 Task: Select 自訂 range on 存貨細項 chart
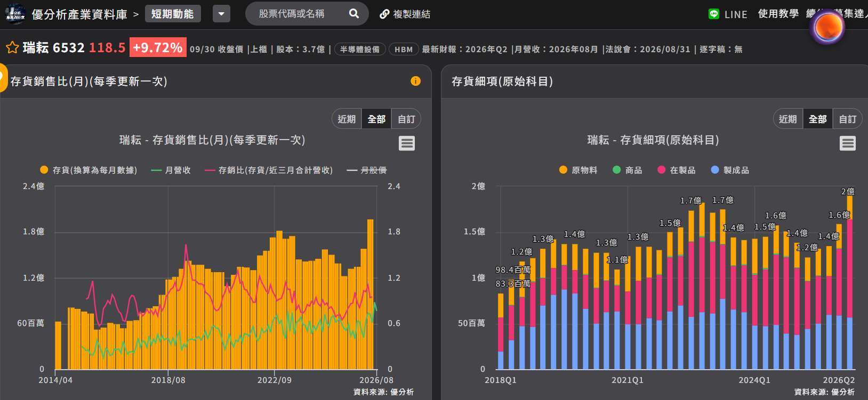[848, 119]
